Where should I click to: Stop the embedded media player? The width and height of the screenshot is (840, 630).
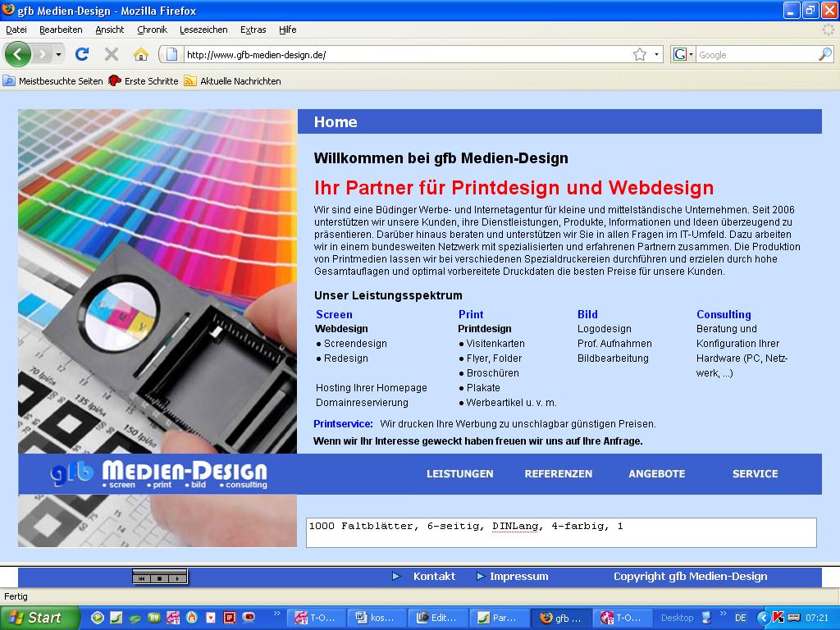click(159, 578)
